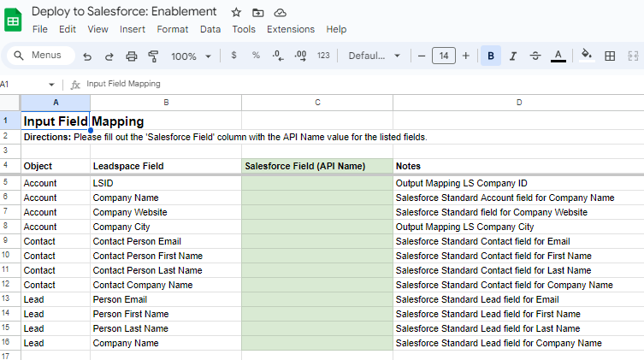Open the View menu
The image size is (644, 360).
click(97, 30)
